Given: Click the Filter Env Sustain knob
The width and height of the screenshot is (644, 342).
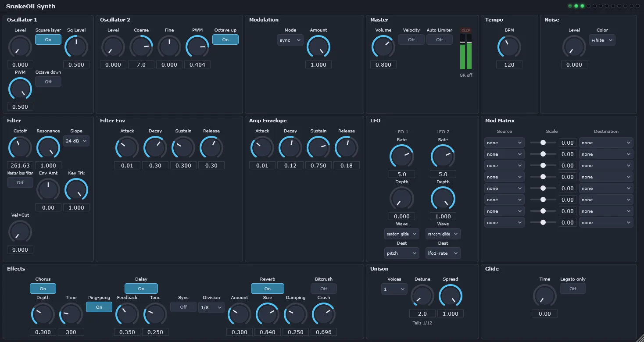Looking at the screenshot, I should point(183,147).
